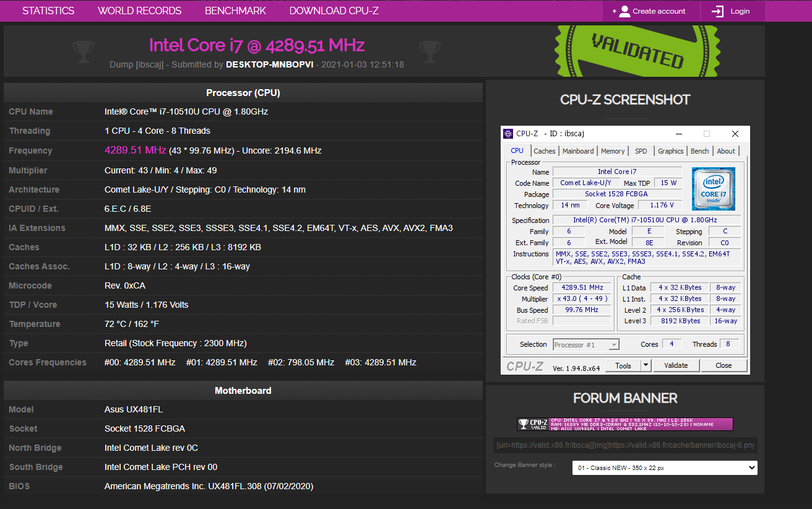This screenshot has height=509, width=812.
Task: Click the Intel Core i7-10510U CPU name value
Action: pos(186,111)
